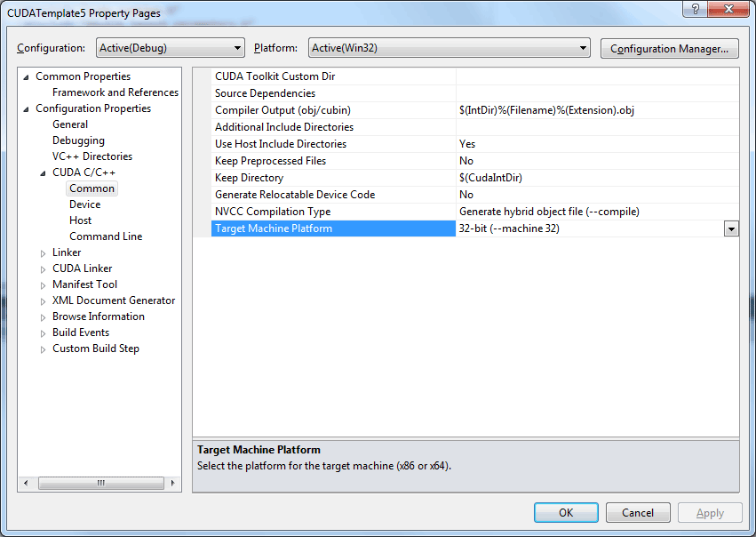Expand the XML Document Generator node
Viewport: 756px width, 537px height.
43,301
